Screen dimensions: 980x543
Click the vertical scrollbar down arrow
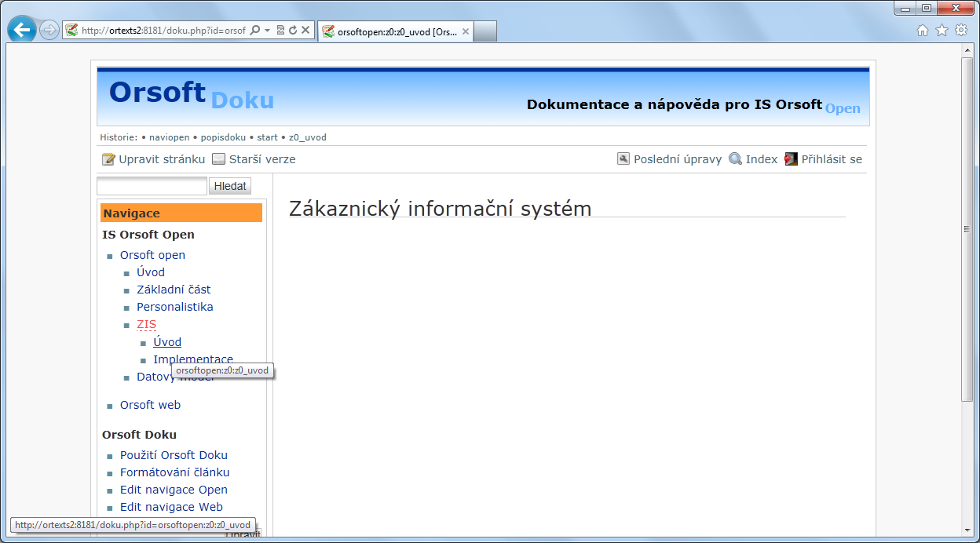967,530
